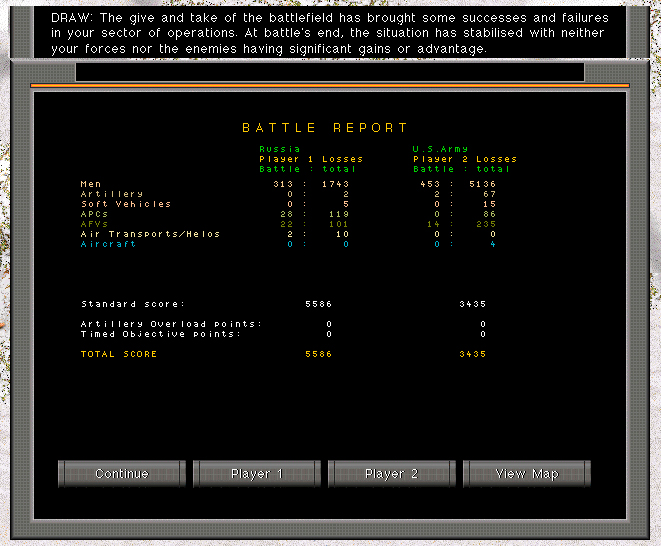Image resolution: width=661 pixels, height=546 pixels.
Task: Click Russia's total men losses 1743
Action: [x=336, y=184]
